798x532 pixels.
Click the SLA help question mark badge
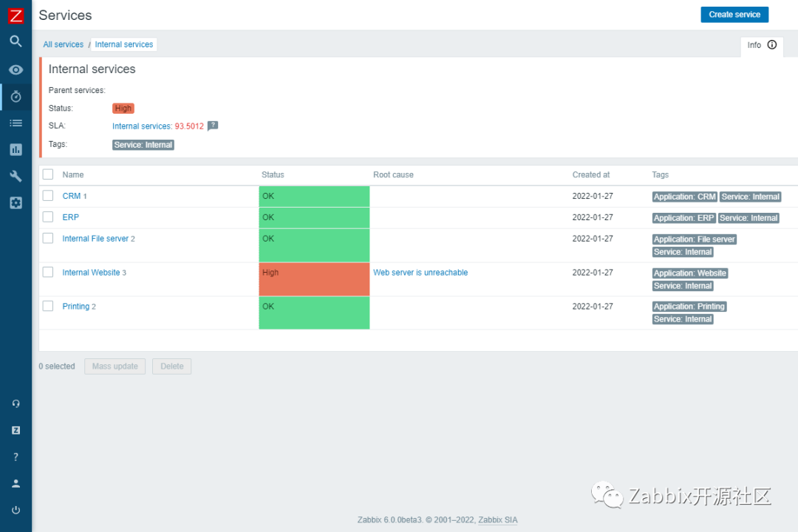[x=213, y=126]
